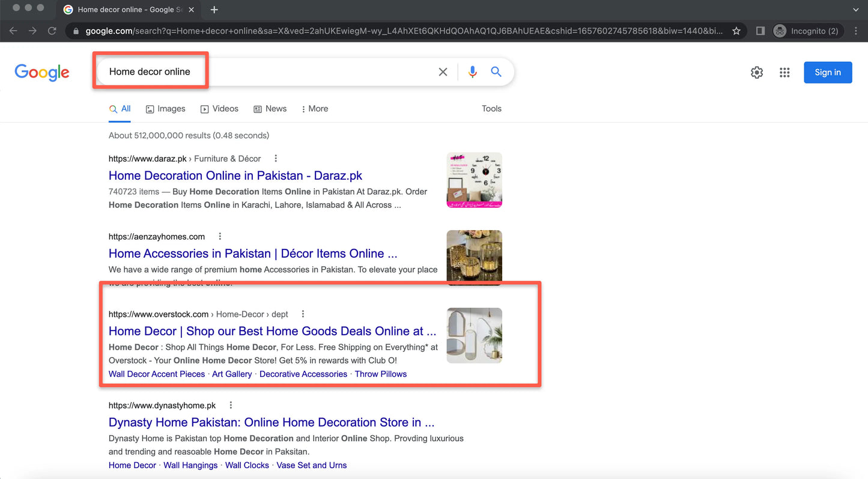Viewport: 868px width, 479px height.
Task: Open result options for the Overstock listing
Action: point(302,314)
